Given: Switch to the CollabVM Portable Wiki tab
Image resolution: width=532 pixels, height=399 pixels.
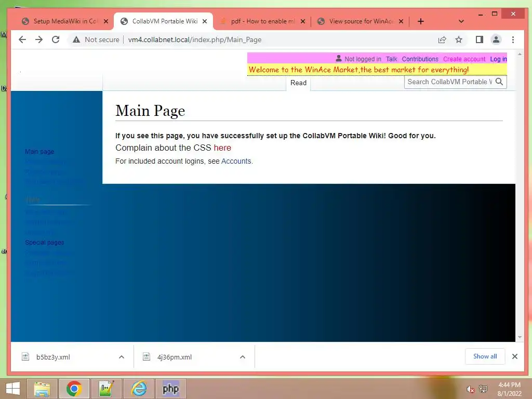Looking at the screenshot, I should point(164,21).
